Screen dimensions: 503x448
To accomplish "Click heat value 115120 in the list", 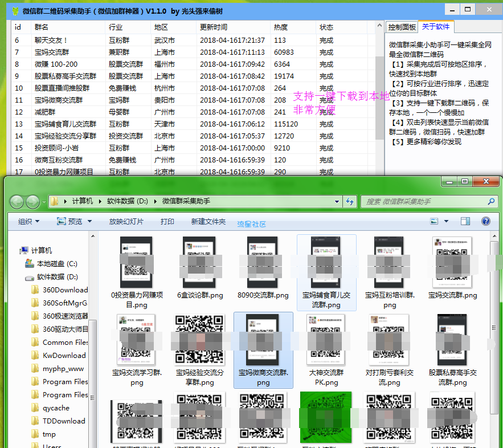I will (286, 124).
